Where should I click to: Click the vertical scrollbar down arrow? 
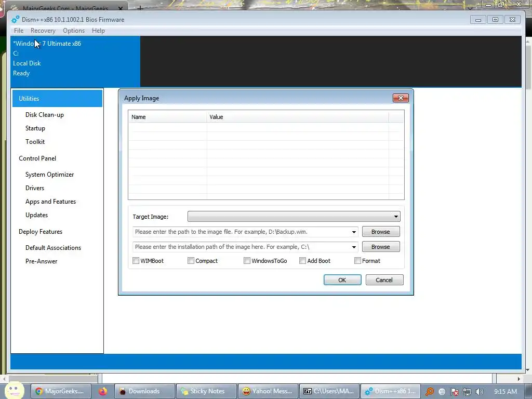(x=528, y=369)
